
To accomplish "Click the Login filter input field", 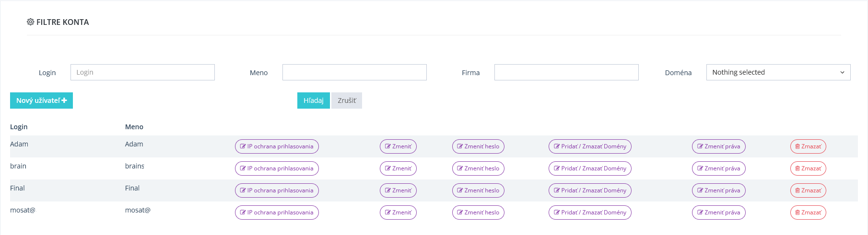I will 142,72.
